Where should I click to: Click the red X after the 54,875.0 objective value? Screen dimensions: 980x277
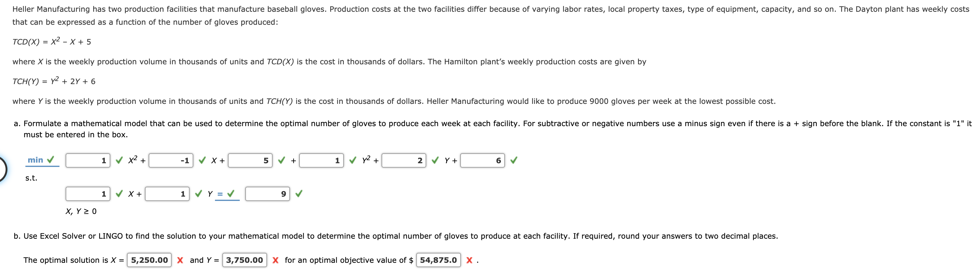[470, 260]
